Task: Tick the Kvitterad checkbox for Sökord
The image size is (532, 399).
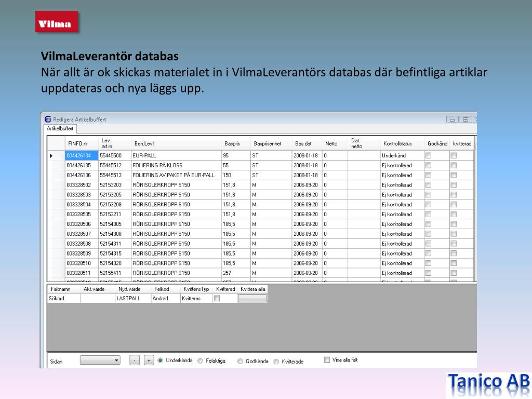Action: 217,298
